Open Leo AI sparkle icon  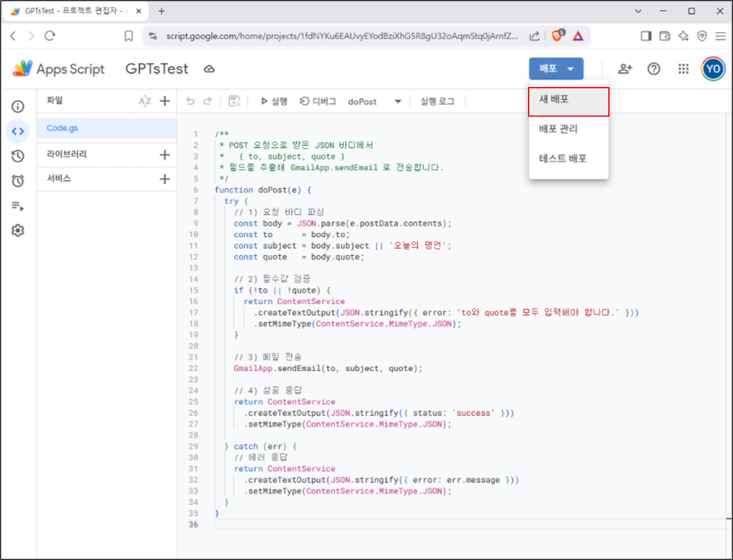coord(684,36)
